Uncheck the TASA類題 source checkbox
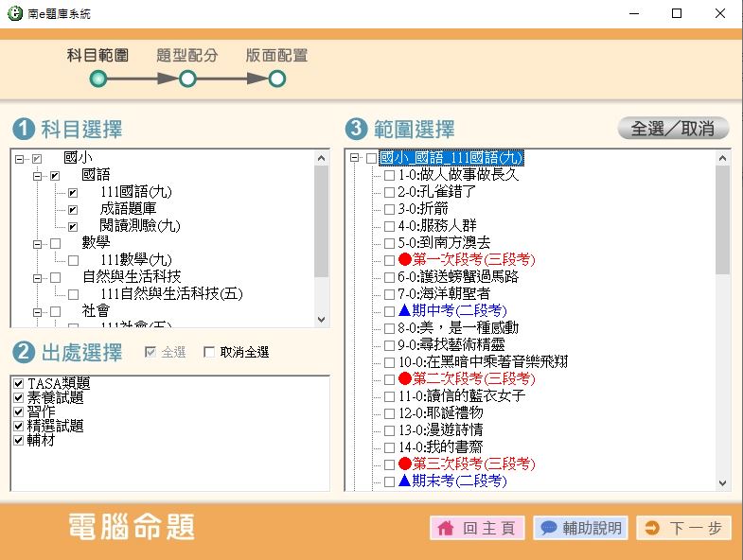Screen dimensions: 743x560 [19, 384]
